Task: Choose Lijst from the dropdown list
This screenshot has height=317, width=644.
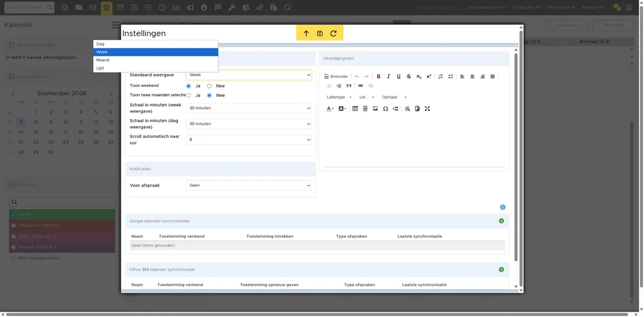Action: 156,68
